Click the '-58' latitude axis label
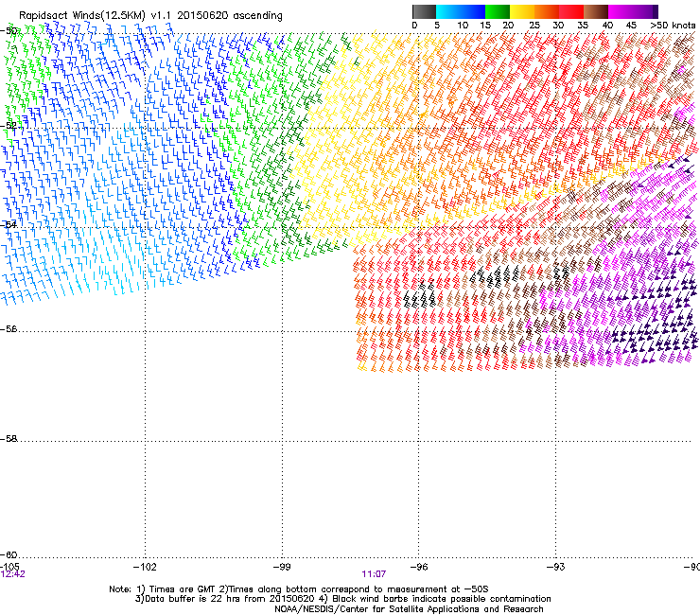The image size is (700, 615). [9, 439]
